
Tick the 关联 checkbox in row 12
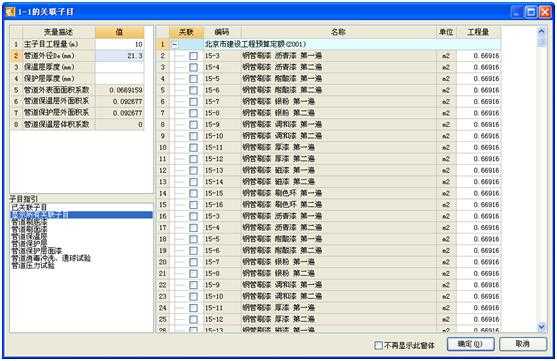pos(193,171)
